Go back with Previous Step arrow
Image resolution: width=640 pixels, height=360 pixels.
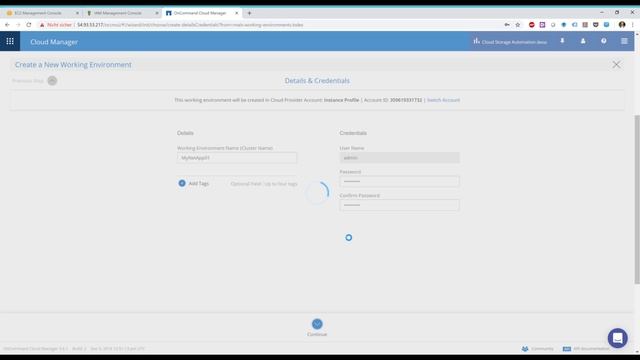52,81
